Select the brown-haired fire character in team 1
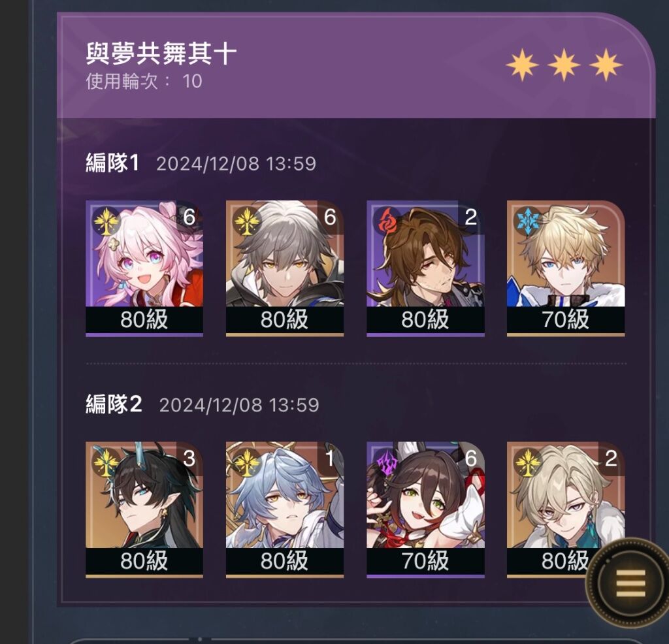This screenshot has height=644, width=669. pyautogui.click(x=425, y=268)
